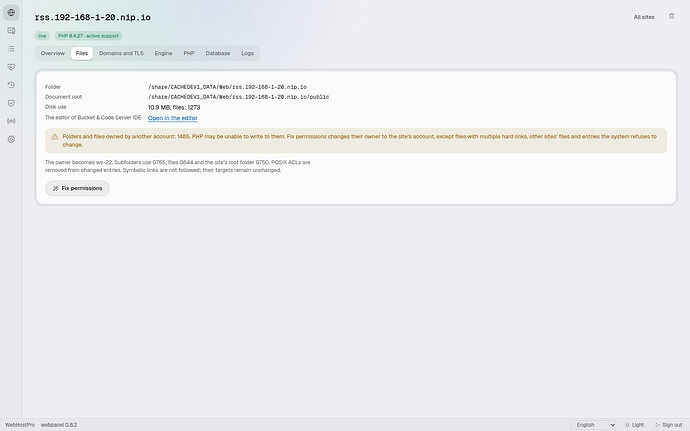Open the Engine tab
The image size is (690, 431).
tap(163, 53)
